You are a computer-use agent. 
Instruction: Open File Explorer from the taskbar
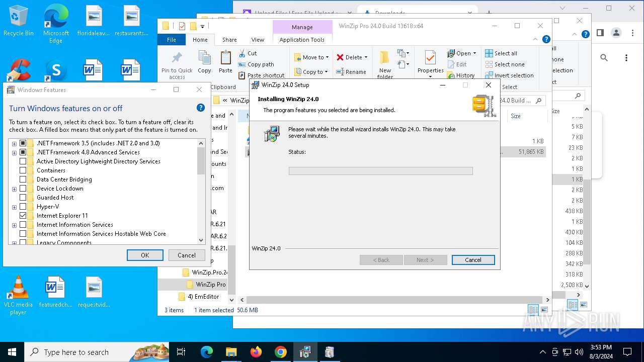point(231,352)
